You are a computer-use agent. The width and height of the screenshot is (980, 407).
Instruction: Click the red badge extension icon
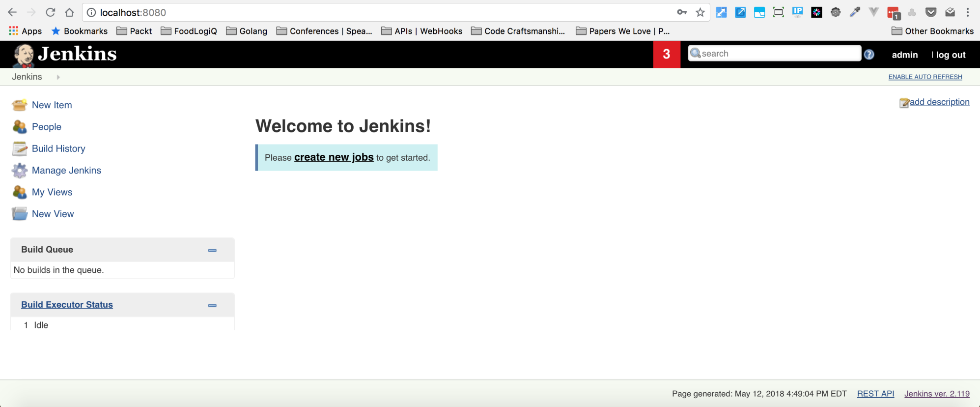893,13
